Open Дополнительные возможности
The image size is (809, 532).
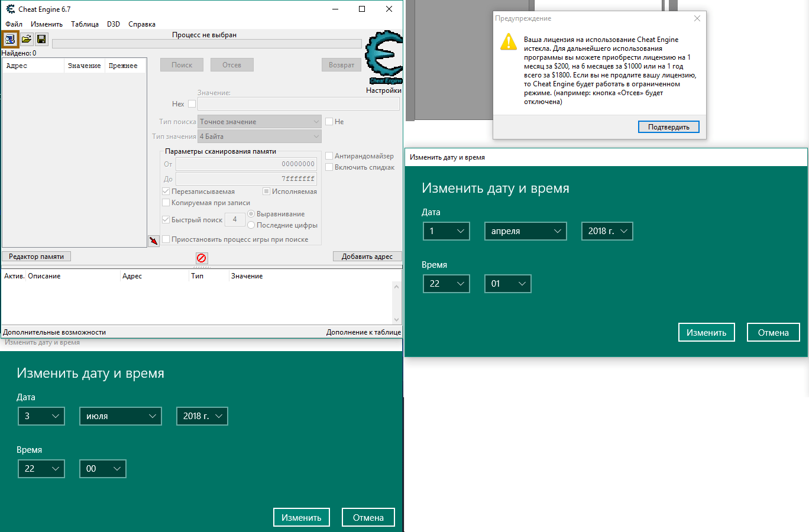pos(54,332)
